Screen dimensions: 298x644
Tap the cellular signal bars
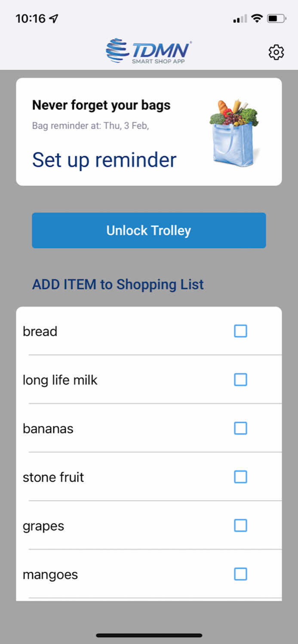coord(239,19)
